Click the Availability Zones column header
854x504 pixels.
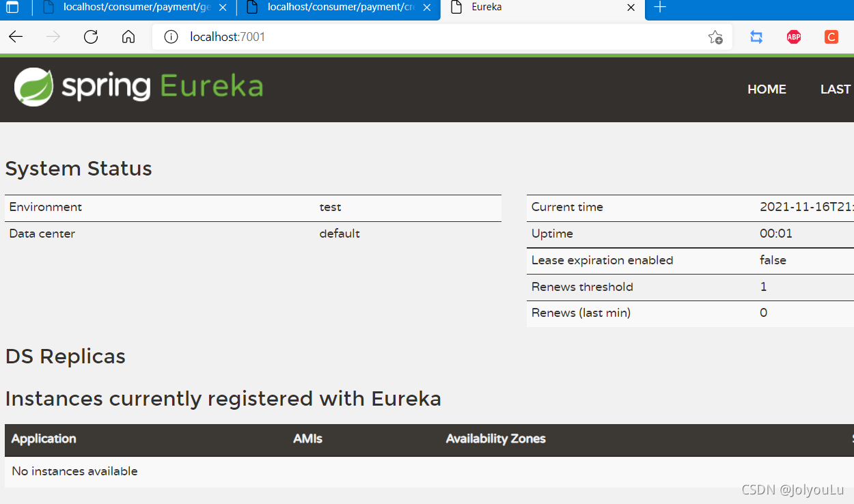[496, 439]
